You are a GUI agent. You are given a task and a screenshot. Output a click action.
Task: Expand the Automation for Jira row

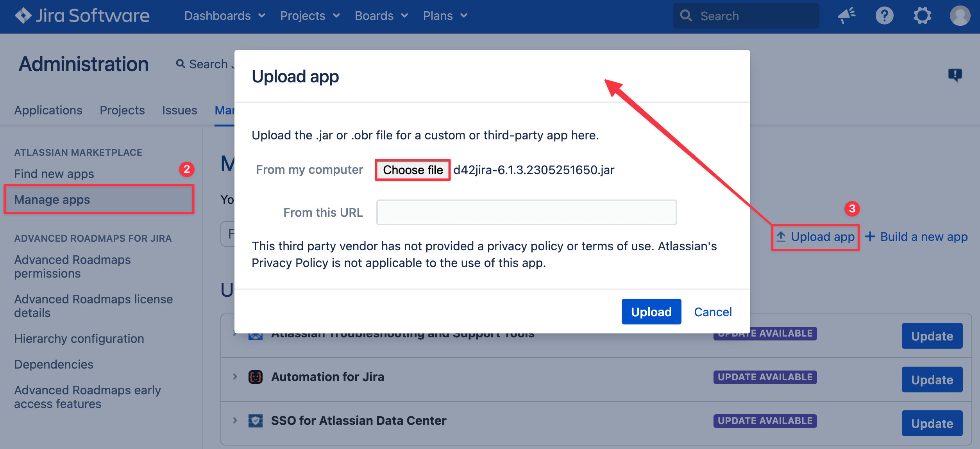[235, 376]
